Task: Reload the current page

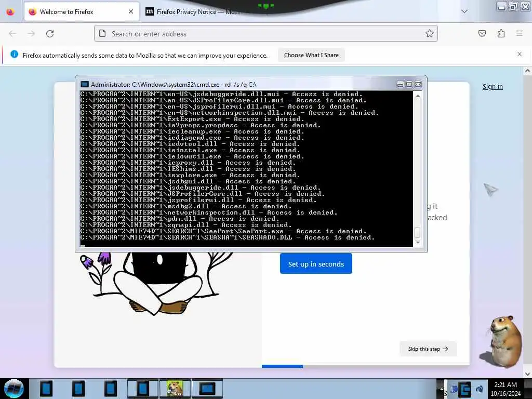Action: [50, 34]
